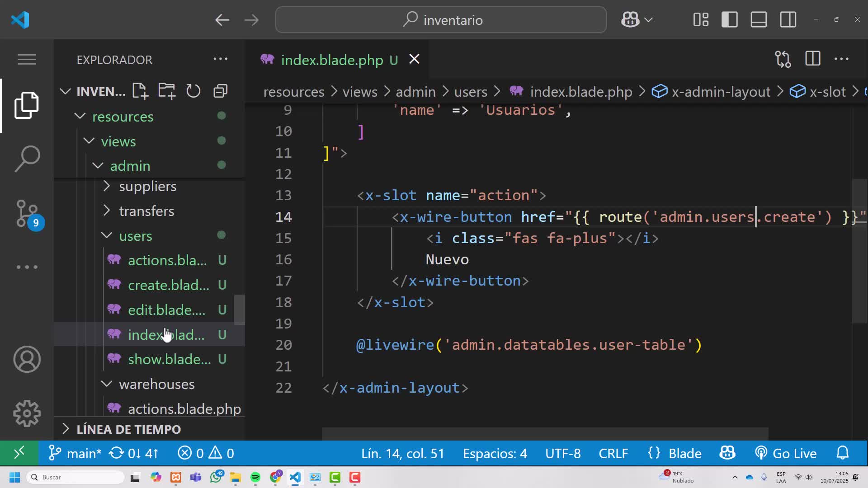Viewport: 868px width, 488px height.
Task: Change indentation via Espacios: 4
Action: [495, 453]
